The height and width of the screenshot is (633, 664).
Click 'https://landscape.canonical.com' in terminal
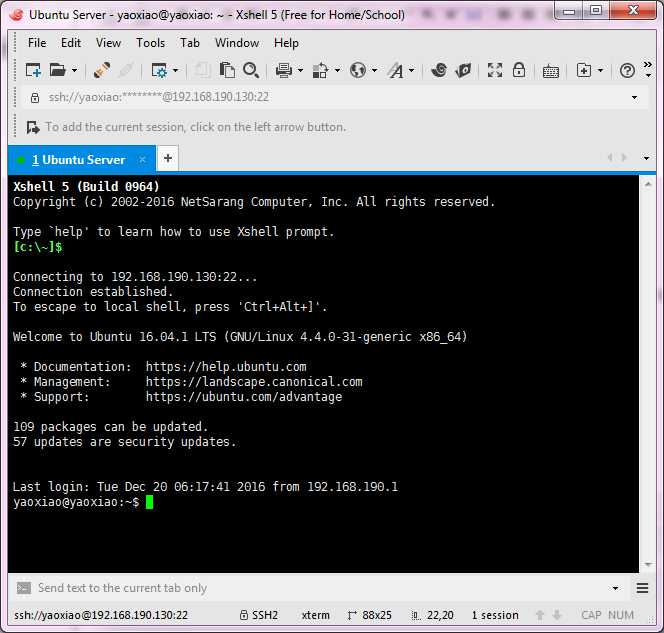coord(254,382)
